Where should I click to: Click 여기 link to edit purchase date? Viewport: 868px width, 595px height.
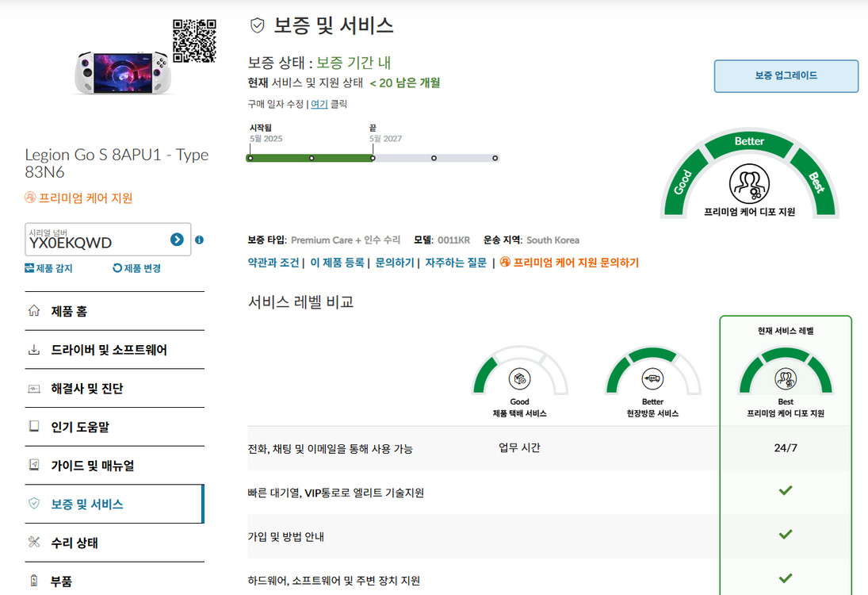[x=319, y=104]
